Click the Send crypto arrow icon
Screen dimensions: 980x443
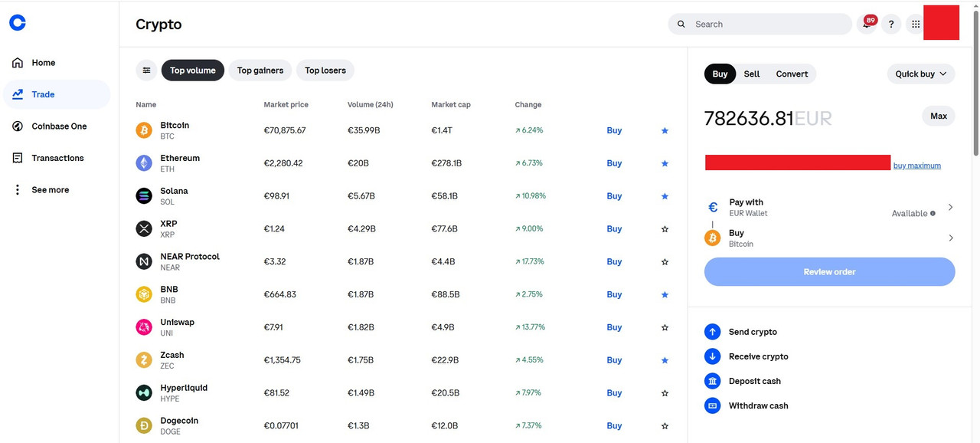[713, 332]
